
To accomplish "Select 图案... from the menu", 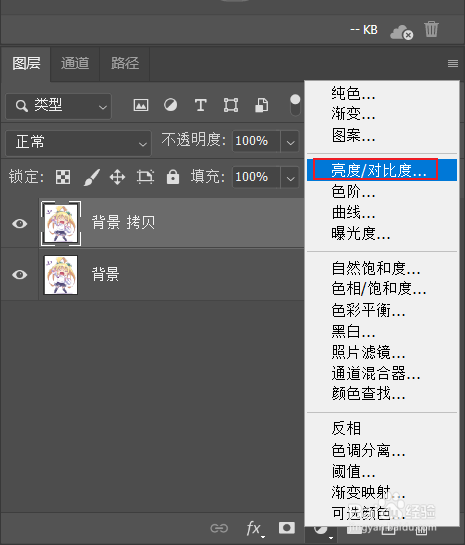I will [x=382, y=135].
